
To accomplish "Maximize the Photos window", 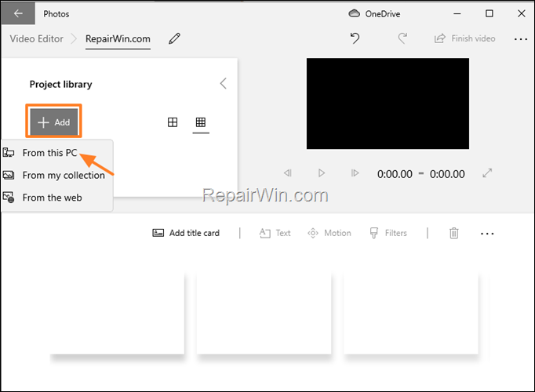I will pyautogui.click(x=490, y=13).
